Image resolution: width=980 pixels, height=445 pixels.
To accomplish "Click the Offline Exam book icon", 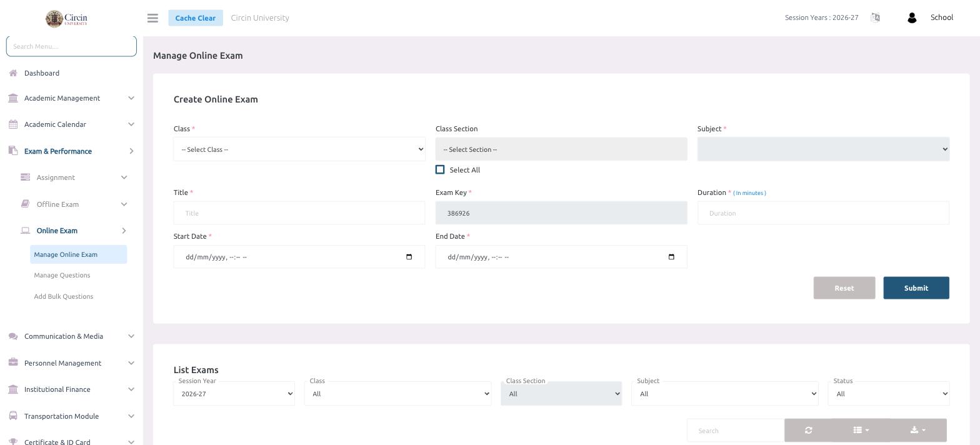I will click(26, 204).
